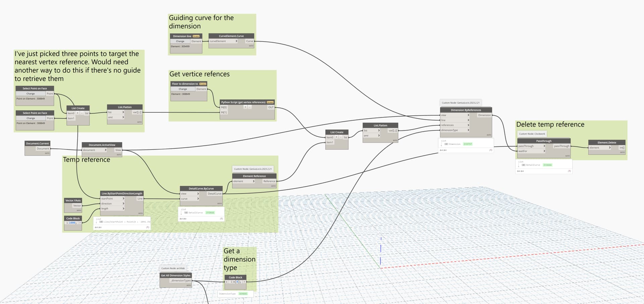The image size is (644, 304).
Task: Select the Dimension output port of Dimension ByReferences
Action: (x=484, y=115)
